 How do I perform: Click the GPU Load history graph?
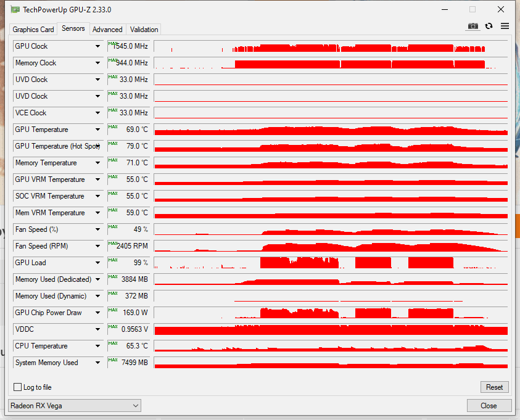[x=331, y=263]
